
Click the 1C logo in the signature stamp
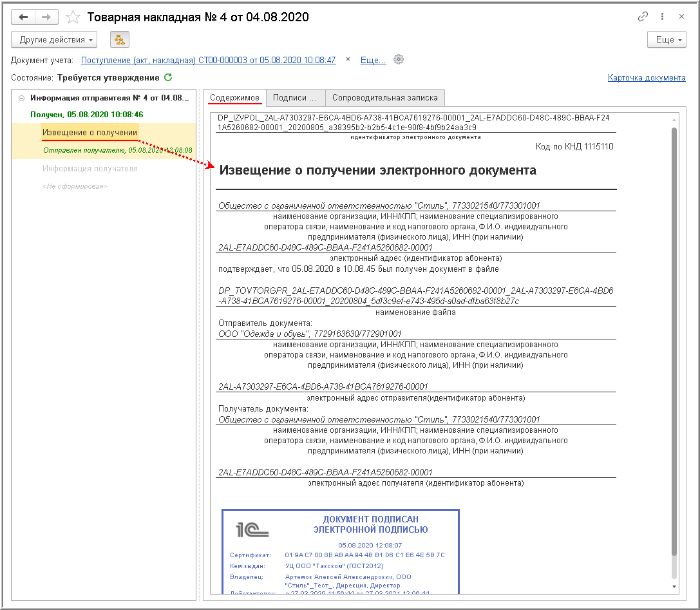tap(252, 530)
